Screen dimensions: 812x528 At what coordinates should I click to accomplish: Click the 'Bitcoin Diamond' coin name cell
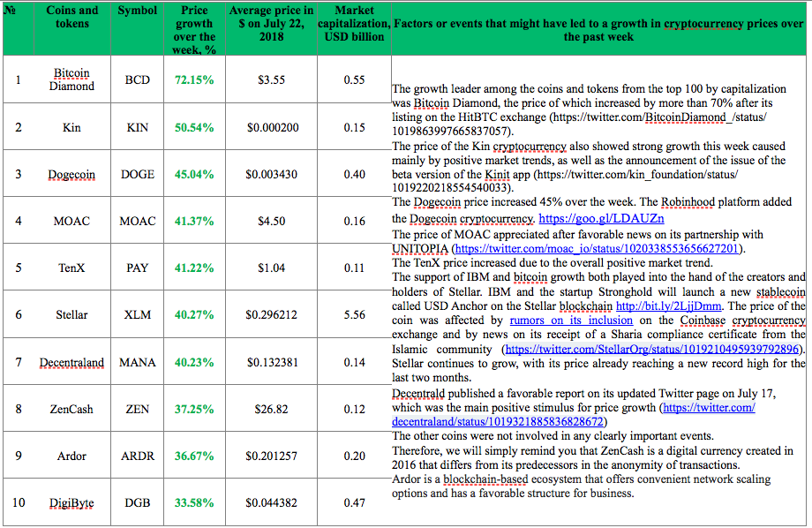point(72,79)
